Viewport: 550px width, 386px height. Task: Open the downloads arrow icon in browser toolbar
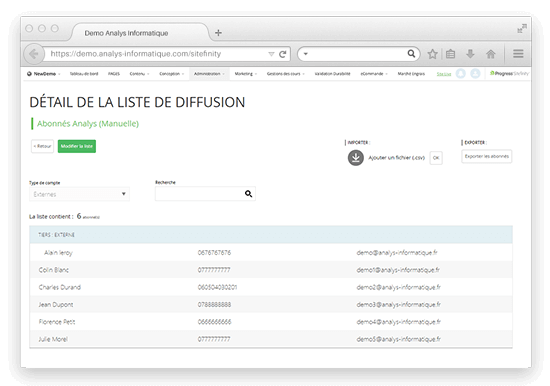[x=470, y=54]
